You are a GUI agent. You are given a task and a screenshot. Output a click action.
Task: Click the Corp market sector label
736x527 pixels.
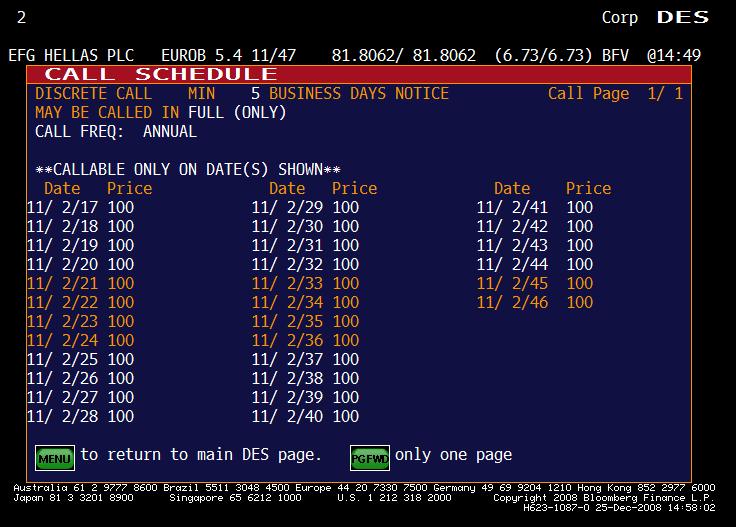620,17
